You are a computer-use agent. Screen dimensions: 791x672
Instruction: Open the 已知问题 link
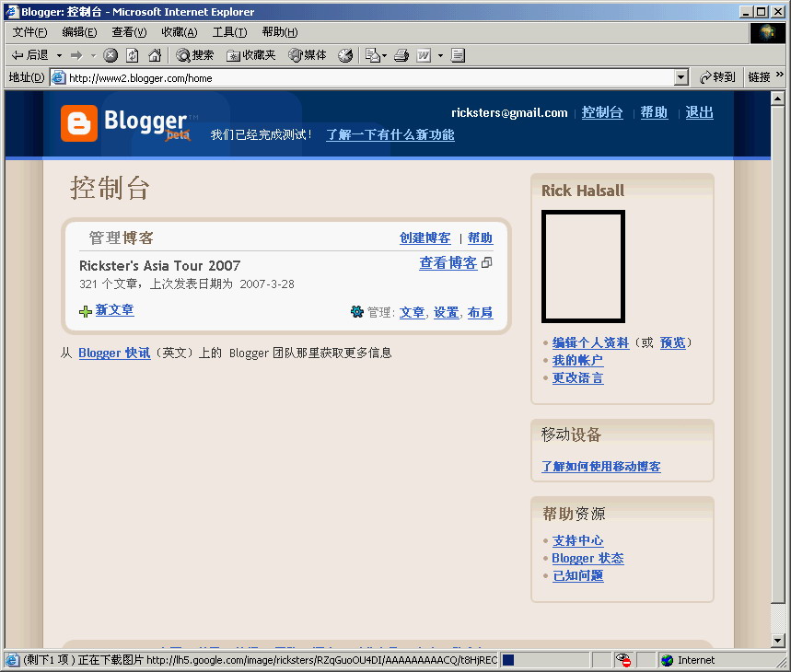coord(577,575)
